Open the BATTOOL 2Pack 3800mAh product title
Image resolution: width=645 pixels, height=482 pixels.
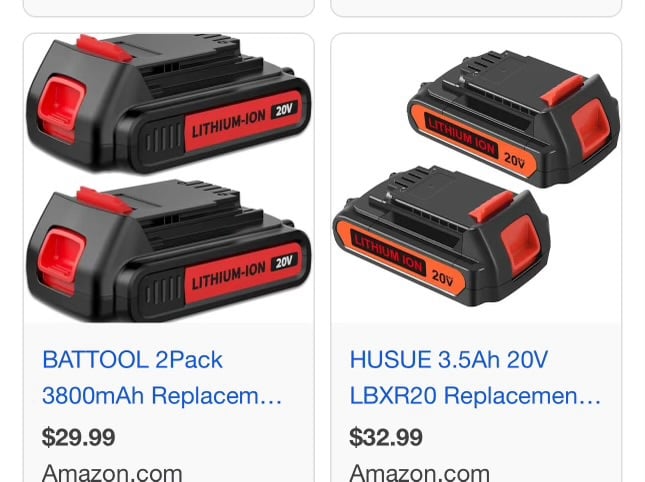pos(162,378)
